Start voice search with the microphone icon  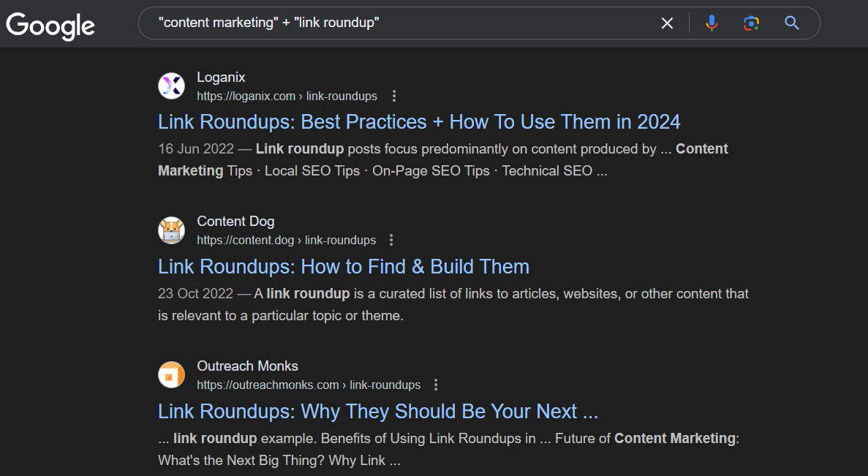(x=712, y=23)
